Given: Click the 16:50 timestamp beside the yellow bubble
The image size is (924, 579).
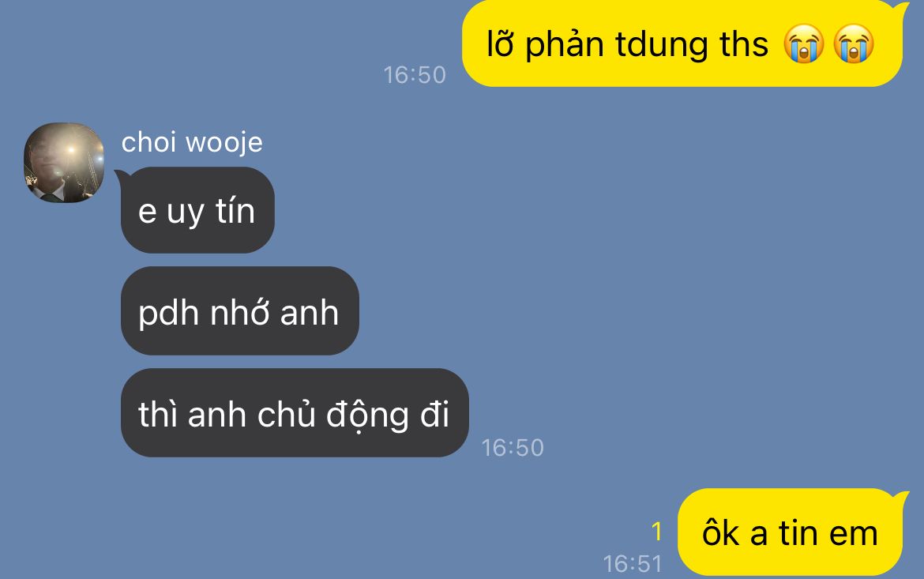Looking at the screenshot, I should (x=415, y=75).
